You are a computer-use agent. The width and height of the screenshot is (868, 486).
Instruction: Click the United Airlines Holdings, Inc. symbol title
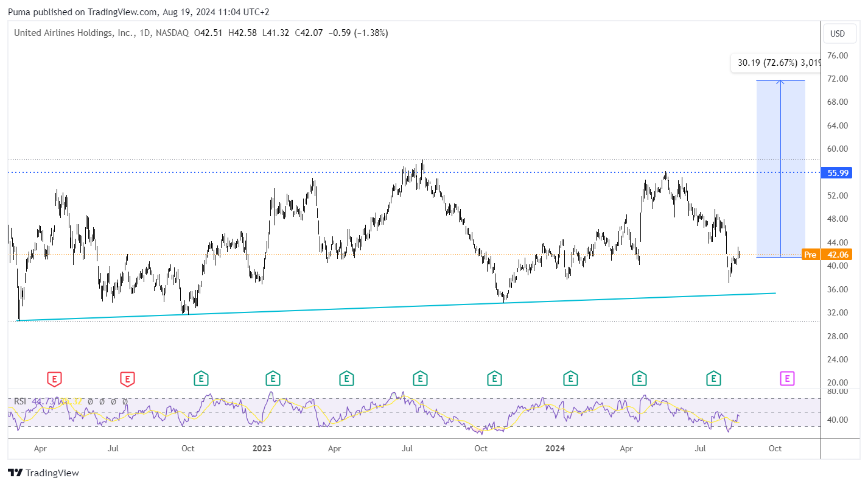[x=74, y=33]
